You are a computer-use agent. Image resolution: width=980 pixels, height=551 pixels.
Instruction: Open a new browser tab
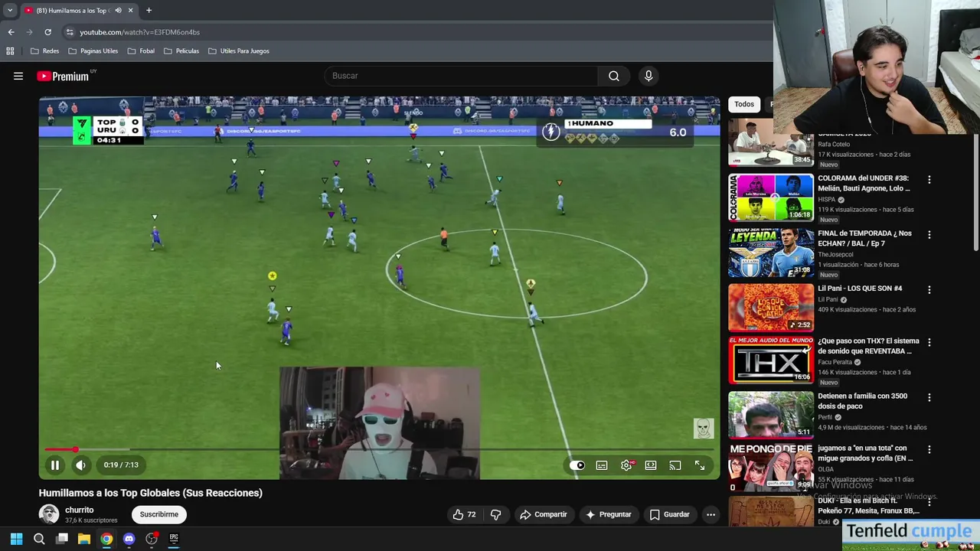click(x=149, y=11)
